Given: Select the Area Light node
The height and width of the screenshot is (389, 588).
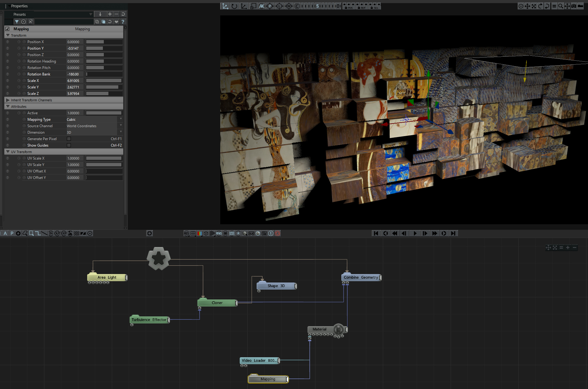Looking at the screenshot, I should point(107,278).
